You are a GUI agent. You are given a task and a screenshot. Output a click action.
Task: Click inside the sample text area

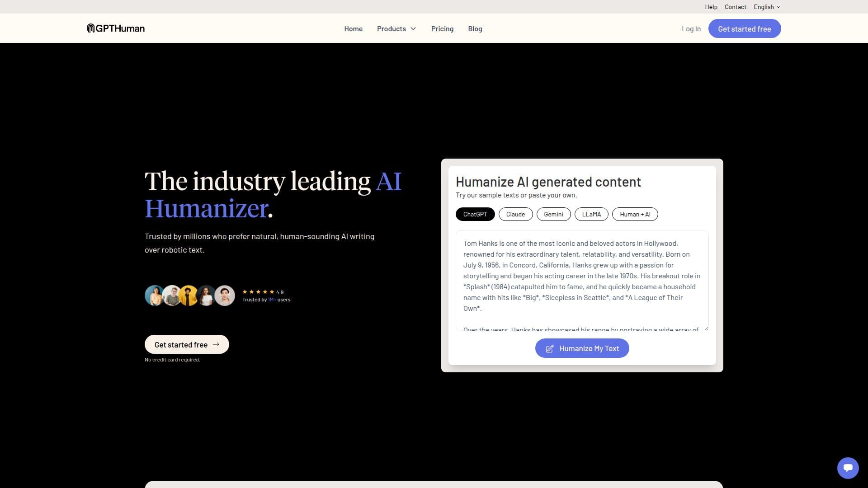pyautogui.click(x=582, y=281)
